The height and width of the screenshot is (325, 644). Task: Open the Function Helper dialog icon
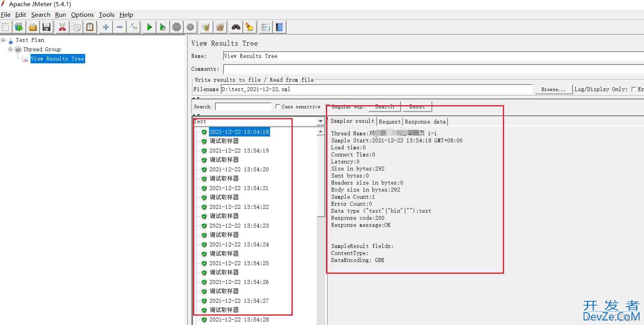(x=265, y=27)
